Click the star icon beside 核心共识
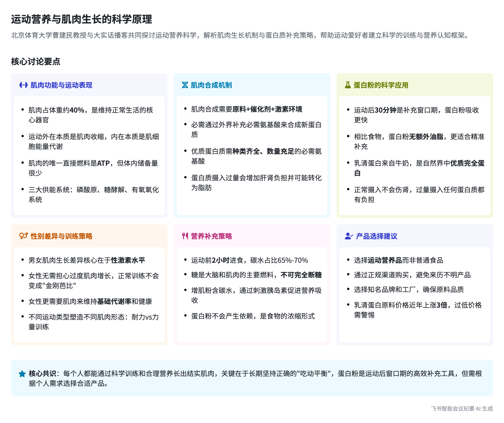 pos(22,374)
